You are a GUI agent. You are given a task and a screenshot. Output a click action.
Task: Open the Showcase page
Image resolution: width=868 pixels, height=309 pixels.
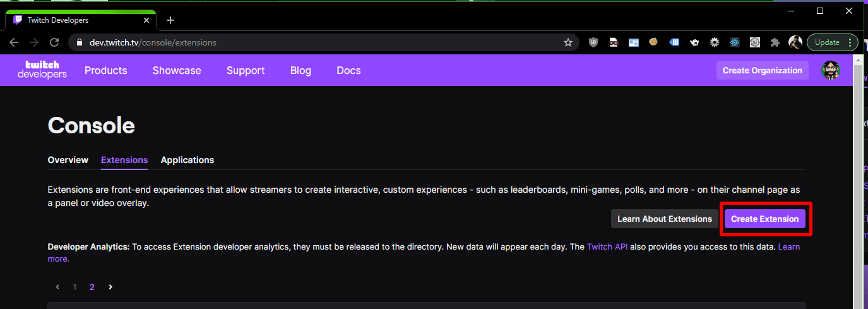click(177, 70)
